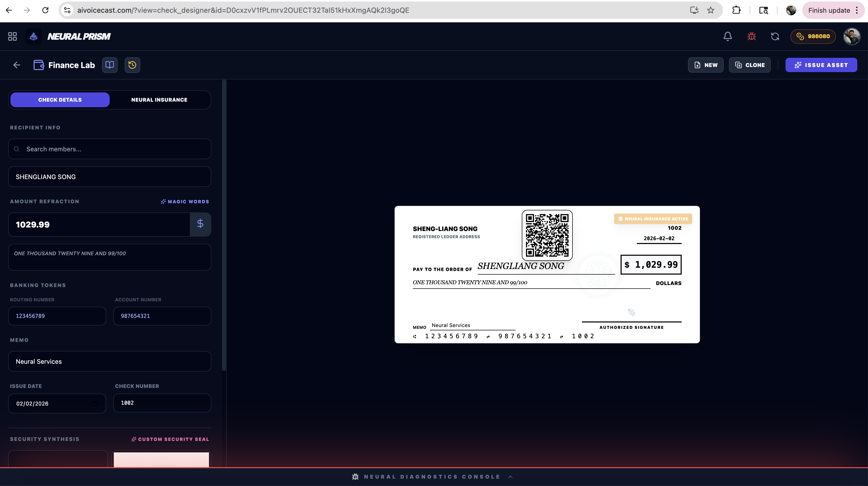Open the app grid launcher icon
The width and height of the screenshot is (868, 486).
click(x=12, y=36)
